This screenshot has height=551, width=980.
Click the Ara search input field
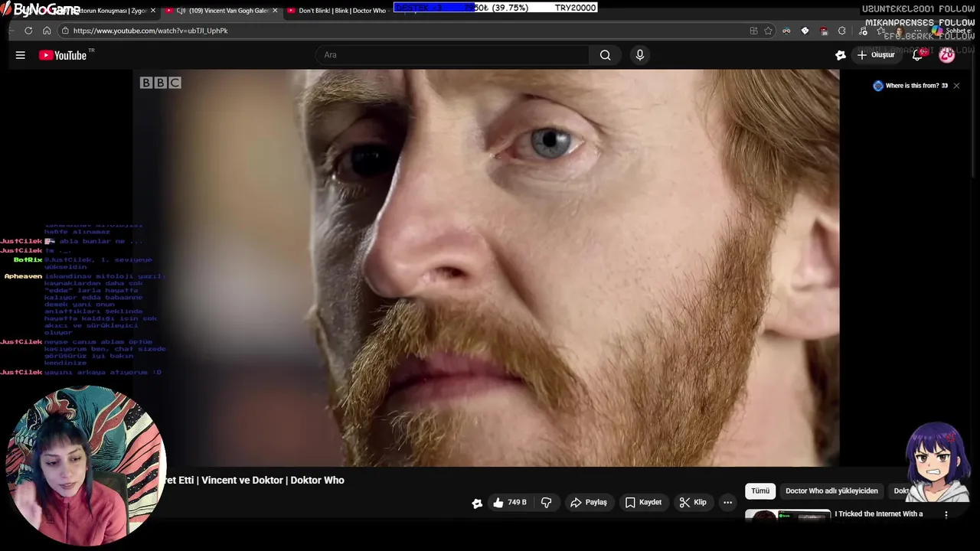point(452,55)
